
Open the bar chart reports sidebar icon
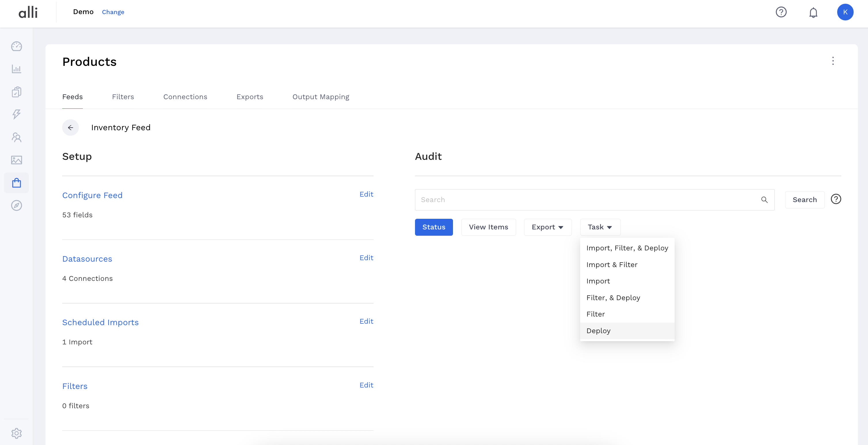click(16, 69)
